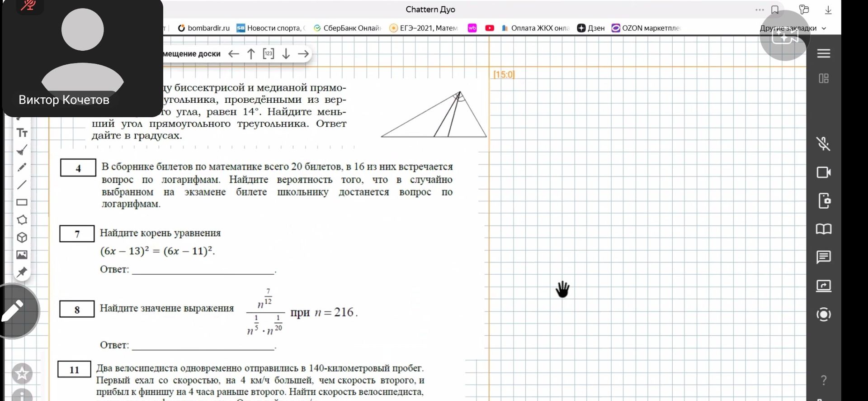Select the straight line tool
Viewport: 868px width, 401px height.
point(22,185)
